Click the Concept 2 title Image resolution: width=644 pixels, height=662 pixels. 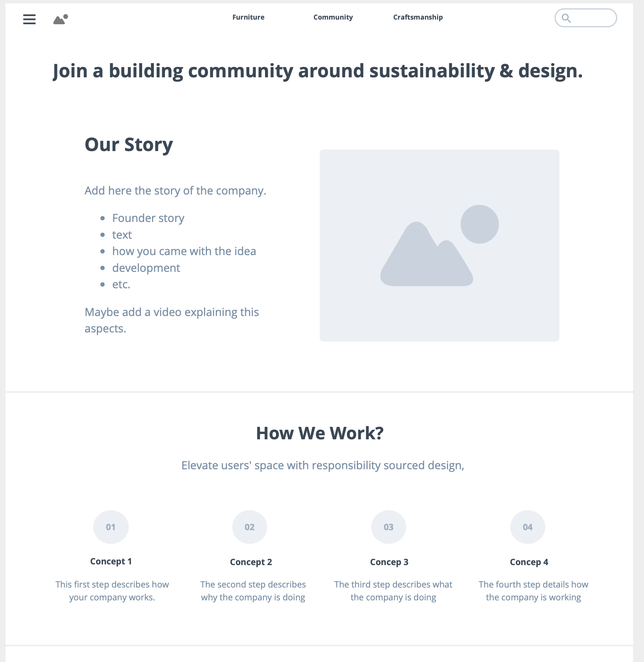tap(251, 562)
